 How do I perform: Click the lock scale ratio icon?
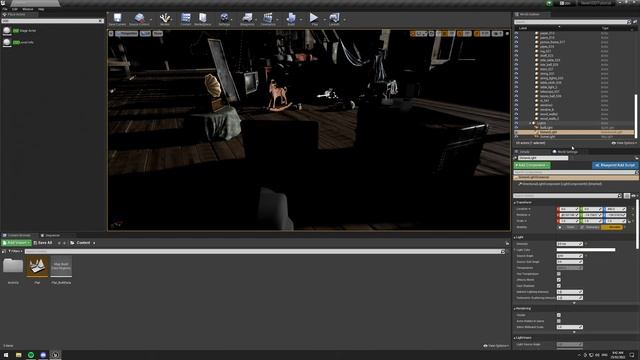630,221
